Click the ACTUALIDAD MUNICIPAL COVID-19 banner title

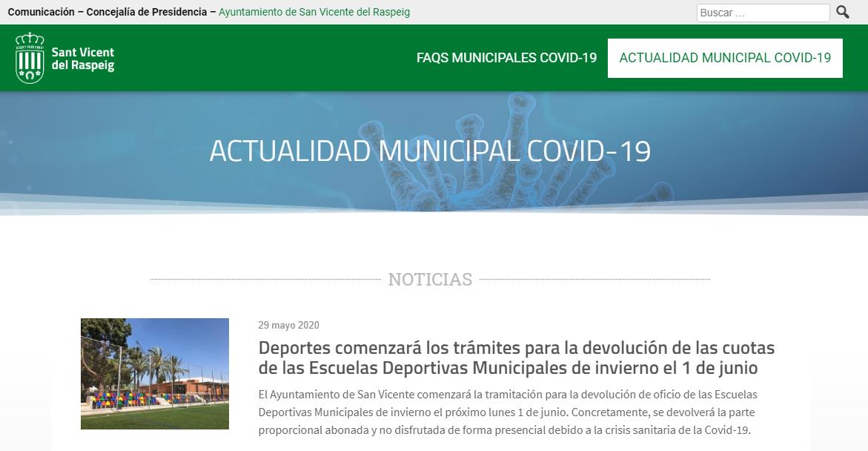tap(430, 151)
